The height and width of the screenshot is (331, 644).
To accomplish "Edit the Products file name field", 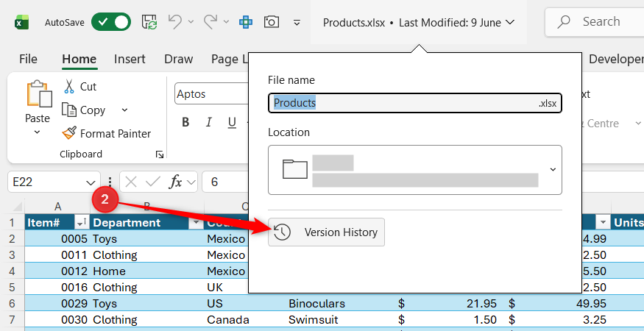I will pos(415,103).
